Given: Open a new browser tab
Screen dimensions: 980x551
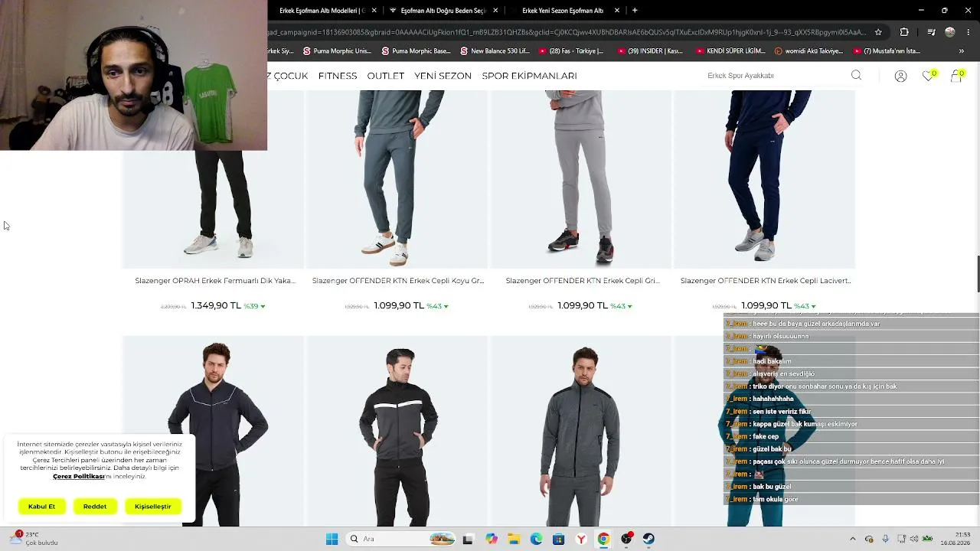Looking at the screenshot, I should (635, 11).
